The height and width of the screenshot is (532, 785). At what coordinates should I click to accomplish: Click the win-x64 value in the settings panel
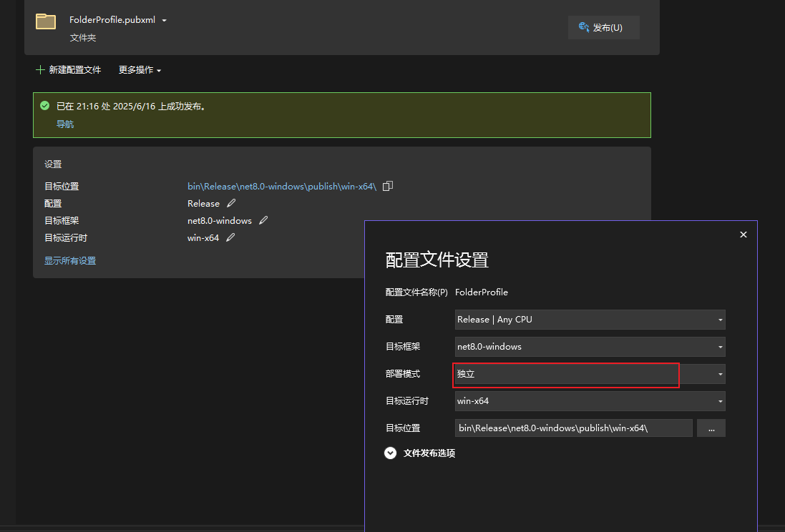[x=203, y=237]
